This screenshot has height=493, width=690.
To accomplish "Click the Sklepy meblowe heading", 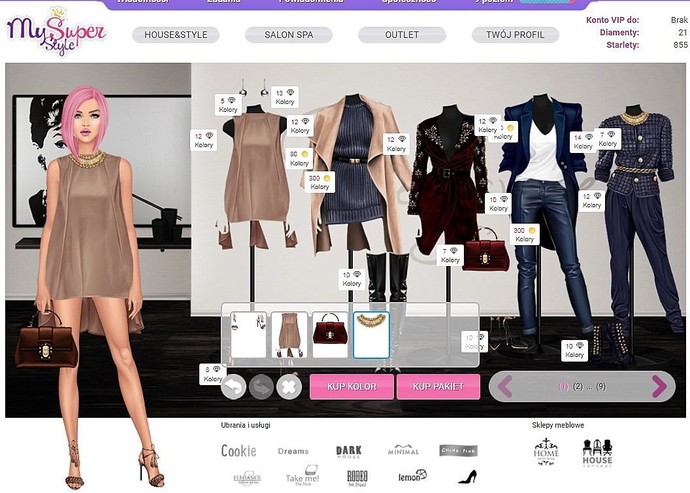I will (558, 425).
